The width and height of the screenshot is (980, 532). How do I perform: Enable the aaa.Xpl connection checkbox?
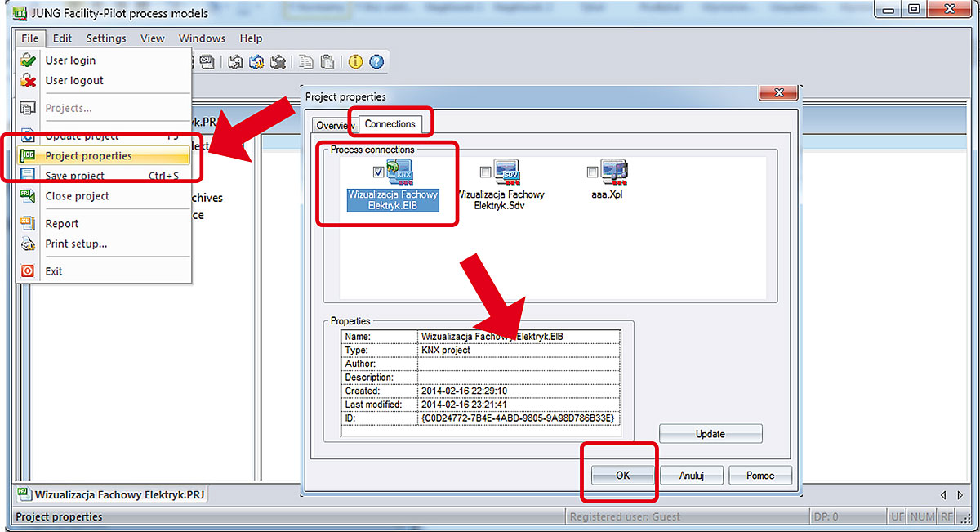592,172
